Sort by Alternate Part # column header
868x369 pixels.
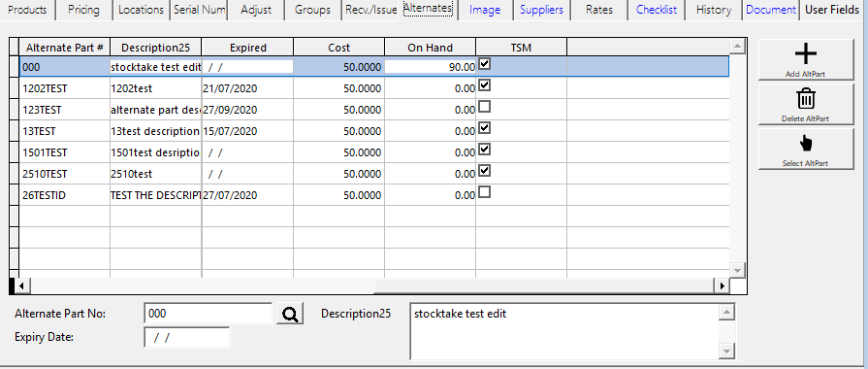65,48
